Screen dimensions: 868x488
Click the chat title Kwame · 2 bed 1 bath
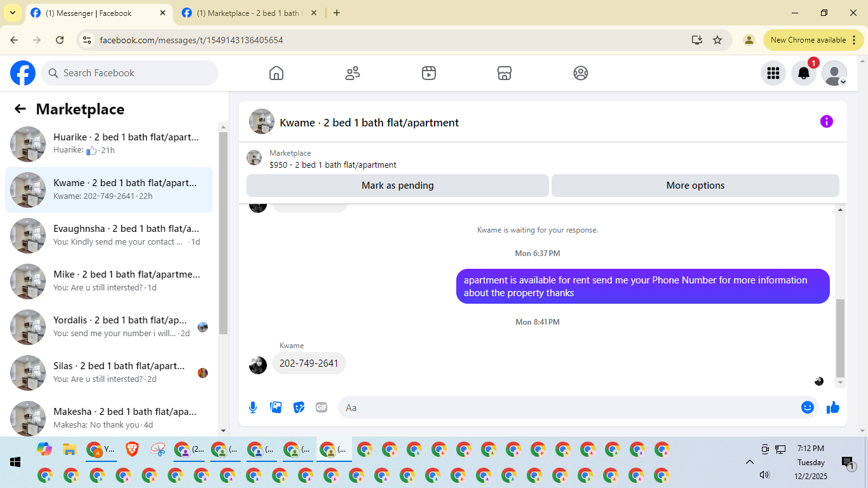[369, 122]
